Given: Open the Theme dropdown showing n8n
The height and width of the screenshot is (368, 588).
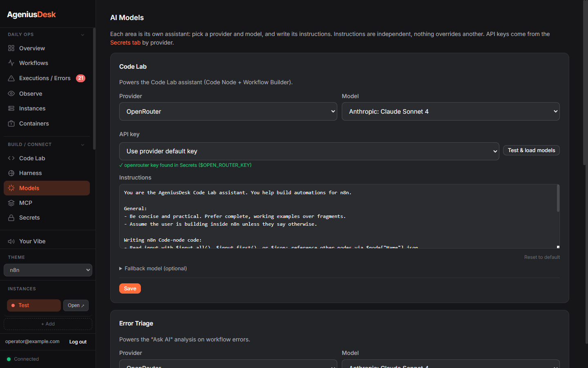Looking at the screenshot, I should (48, 270).
